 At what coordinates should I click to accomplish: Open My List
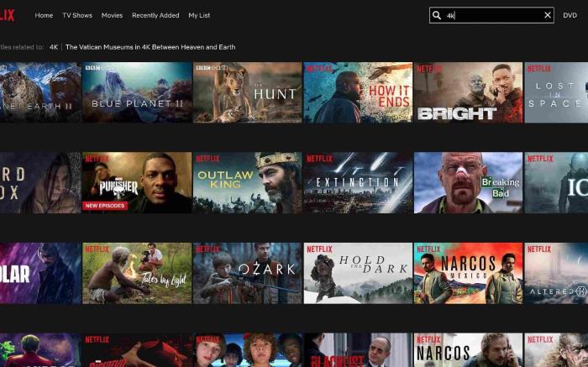pos(199,15)
